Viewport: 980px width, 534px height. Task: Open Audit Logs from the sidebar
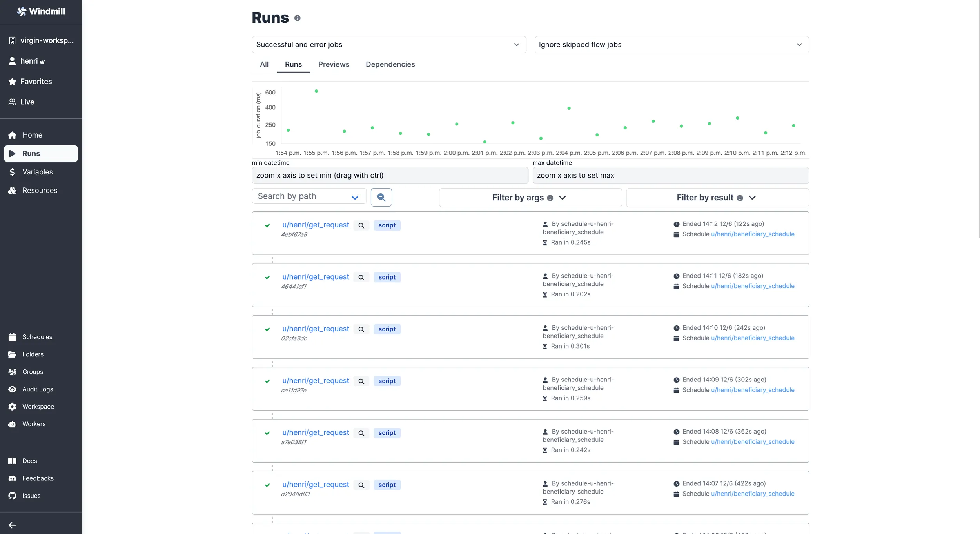click(37, 389)
